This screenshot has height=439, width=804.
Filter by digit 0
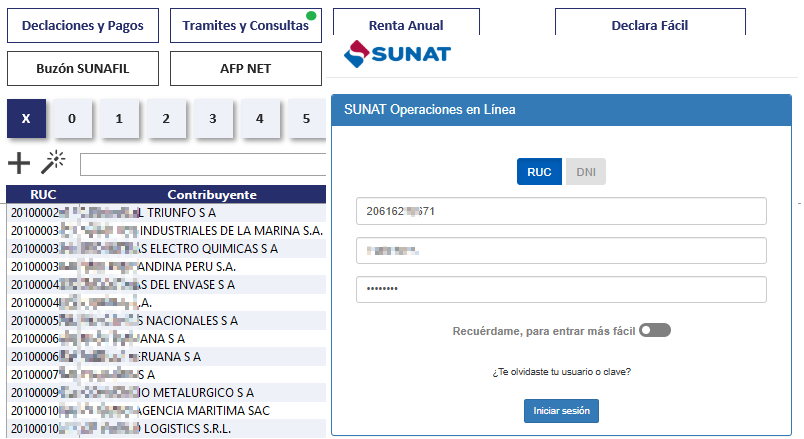(72, 118)
